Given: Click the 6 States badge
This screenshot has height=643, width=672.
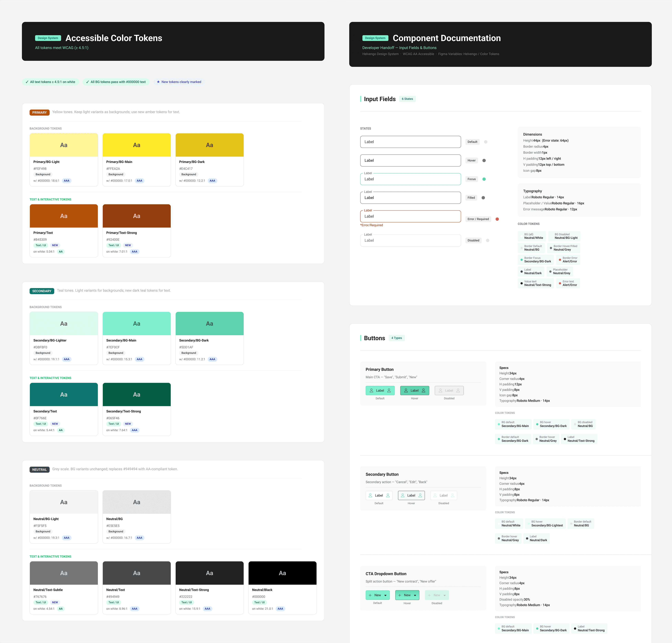Looking at the screenshot, I should (407, 99).
